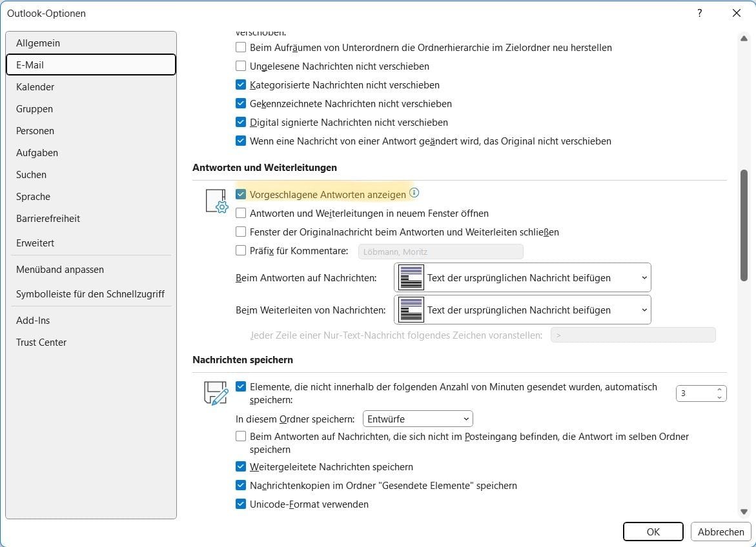The width and height of the screenshot is (756, 547).
Task: Open Symbolleiste für den Schnellzugriff settings
Action: [x=90, y=294]
